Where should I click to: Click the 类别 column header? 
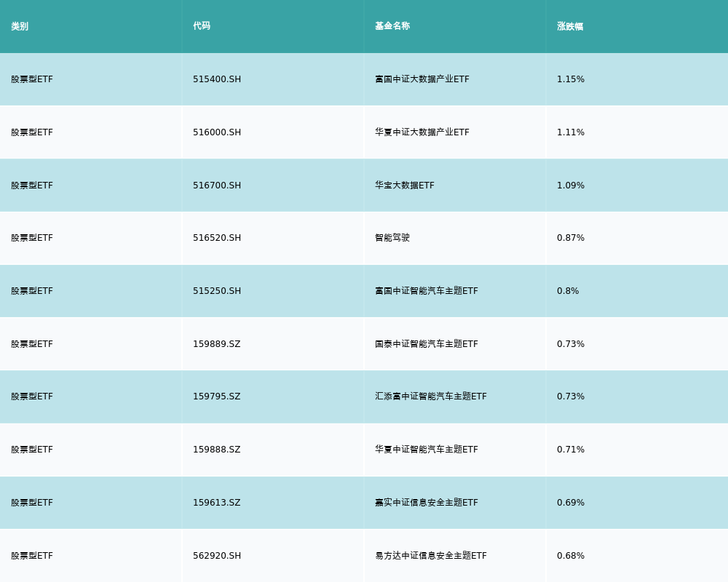pos(20,26)
